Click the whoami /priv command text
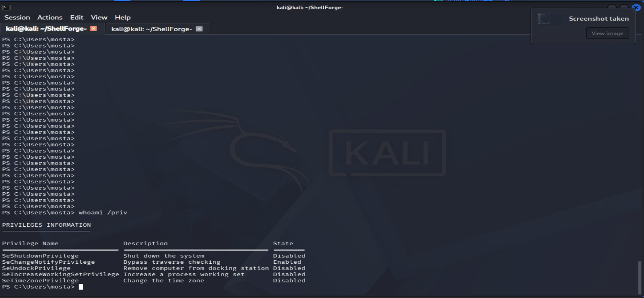644x298 pixels. click(x=103, y=212)
